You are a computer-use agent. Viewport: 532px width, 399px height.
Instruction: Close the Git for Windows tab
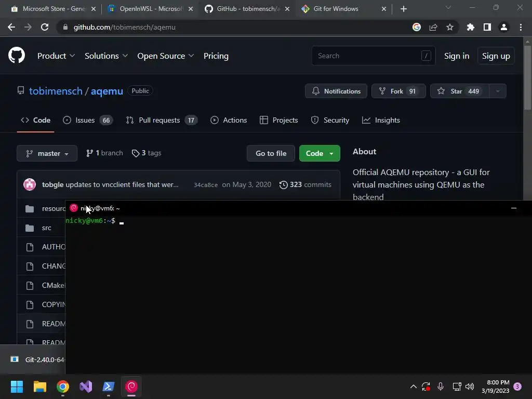pyautogui.click(x=384, y=9)
